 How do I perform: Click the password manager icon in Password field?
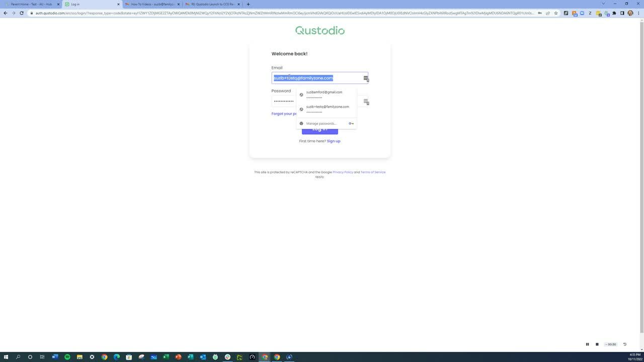(366, 102)
